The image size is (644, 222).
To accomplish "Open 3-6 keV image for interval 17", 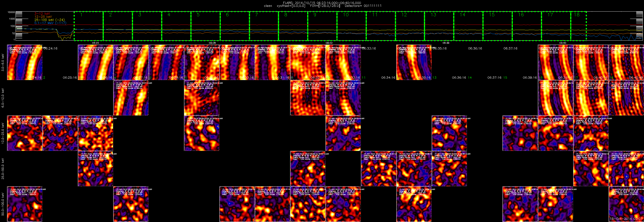I will [590, 62].
